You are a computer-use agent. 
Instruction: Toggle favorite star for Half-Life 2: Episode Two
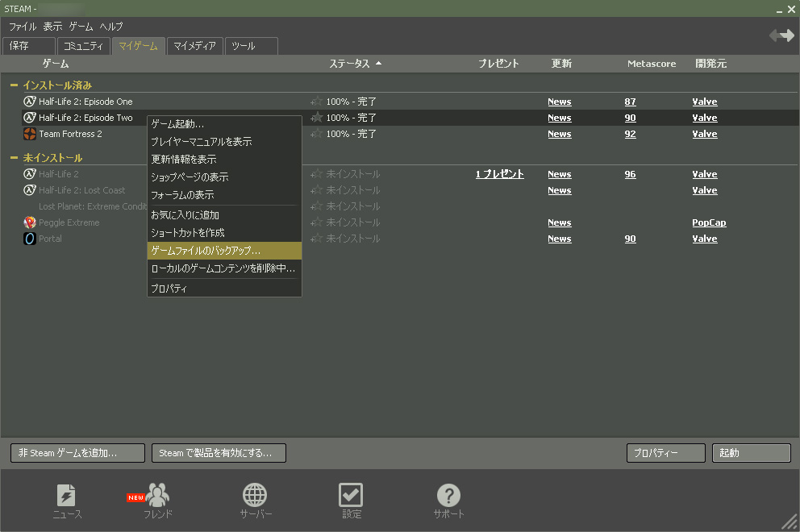316,118
